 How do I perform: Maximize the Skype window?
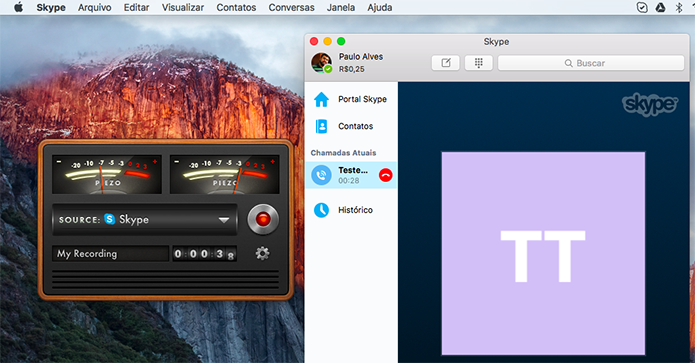[x=341, y=41]
